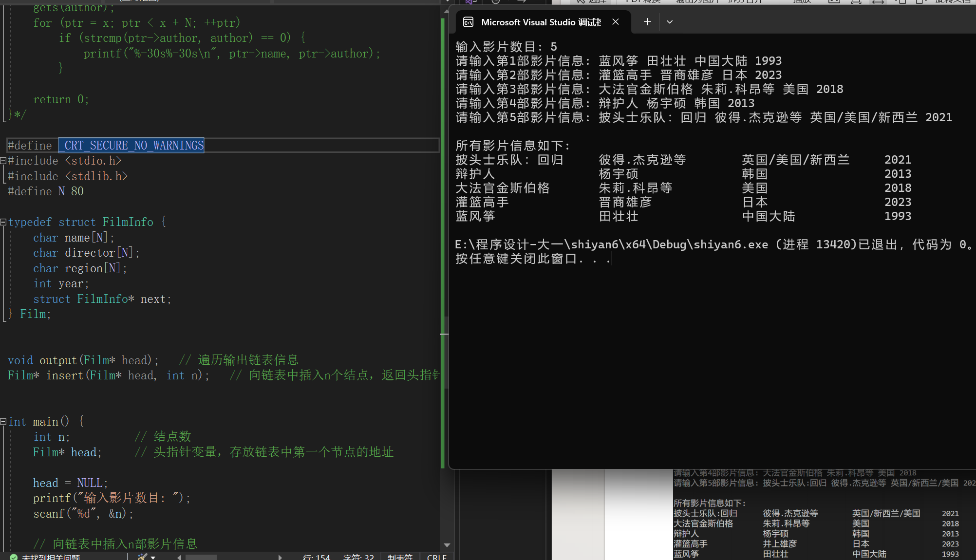Screen dimensions: 976x560
Task: Collapse the typedef struct FilmInfo block
Action: click(3, 222)
